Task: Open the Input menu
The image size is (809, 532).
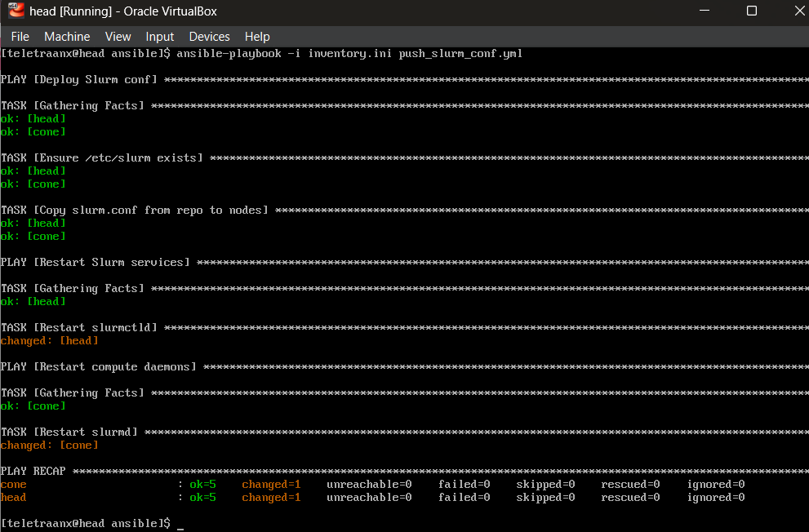Action: pyautogui.click(x=159, y=37)
